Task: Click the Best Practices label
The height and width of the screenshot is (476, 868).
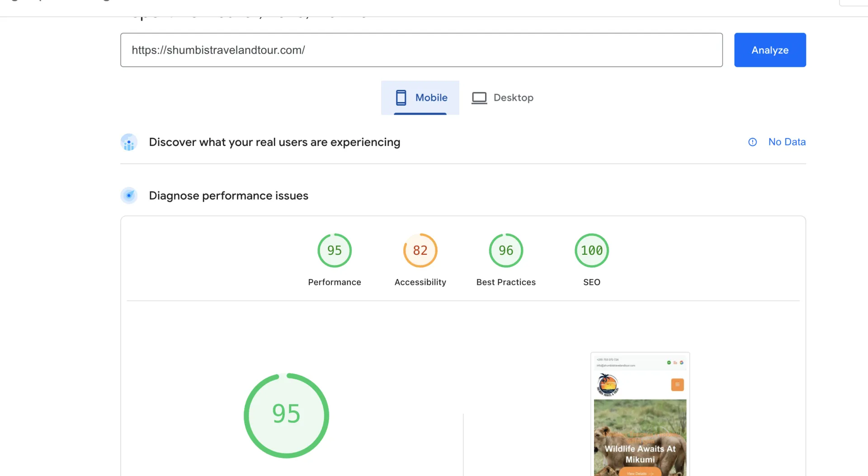Action: click(x=506, y=282)
